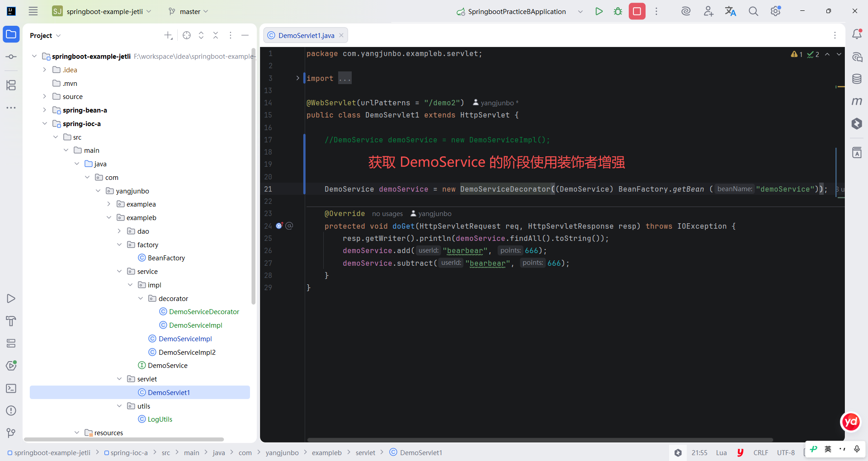Viewport: 868px width, 461px height.
Task: Click the warnings count indicator
Action: point(797,54)
